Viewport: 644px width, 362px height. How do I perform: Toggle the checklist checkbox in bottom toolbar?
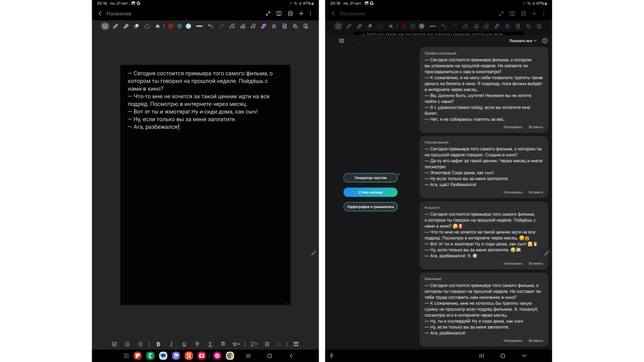(114, 344)
